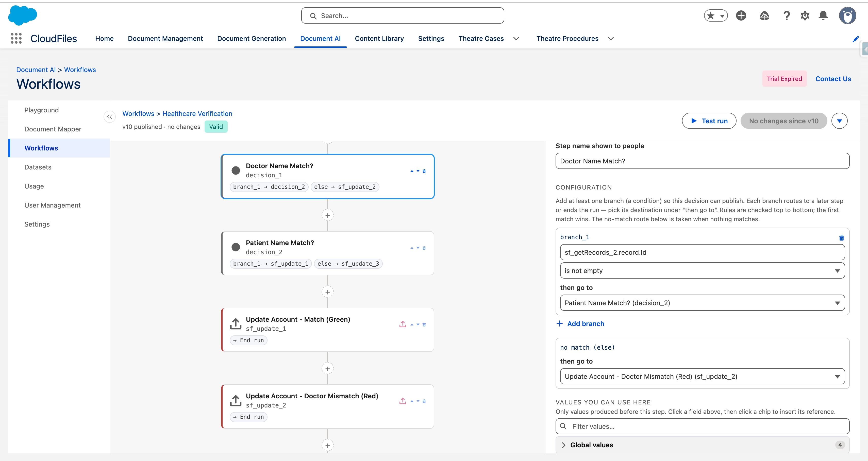This screenshot has width=868, height=461.
Task: Switch to the Home tab
Action: pyautogui.click(x=105, y=39)
